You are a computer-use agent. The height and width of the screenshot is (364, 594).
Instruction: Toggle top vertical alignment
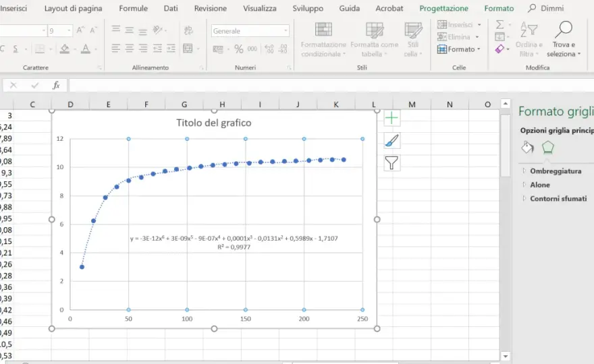click(116, 30)
